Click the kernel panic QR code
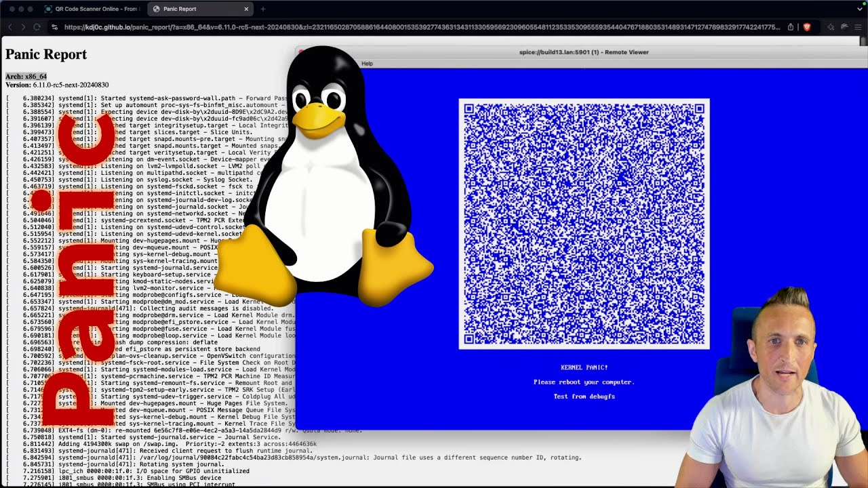This screenshot has height=488, width=868. point(584,224)
